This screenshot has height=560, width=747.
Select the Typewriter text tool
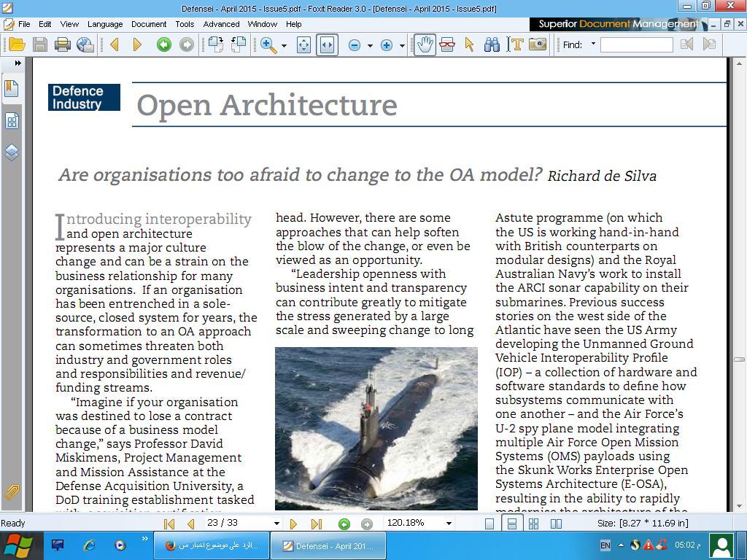514,44
